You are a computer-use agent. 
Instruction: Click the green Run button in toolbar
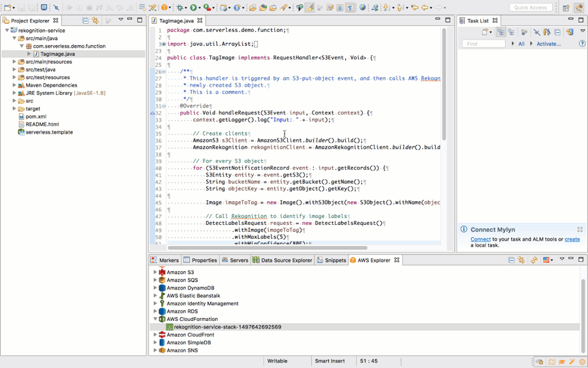(x=194, y=7)
